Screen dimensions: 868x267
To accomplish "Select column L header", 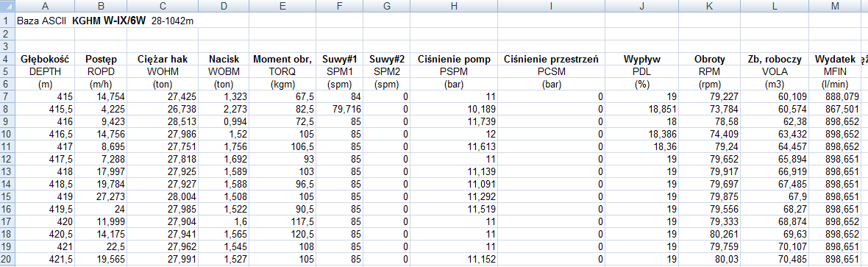I will click(774, 6).
